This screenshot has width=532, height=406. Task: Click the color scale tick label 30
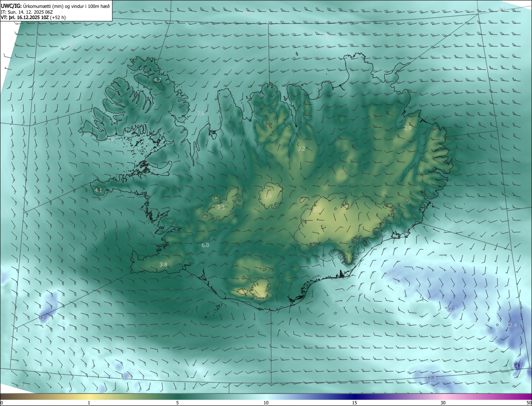[x=443, y=403]
